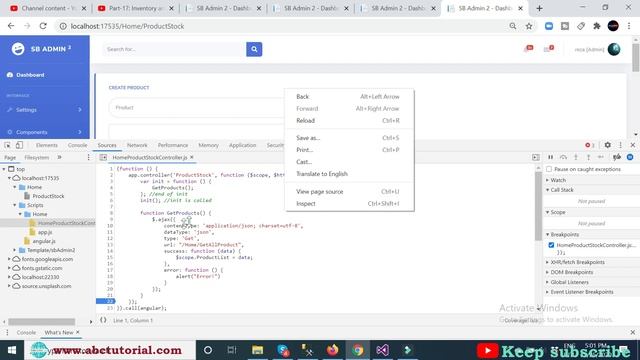Toggle the debugger sidebar panel icon
This screenshot has height=360, width=640.
click(536, 158)
